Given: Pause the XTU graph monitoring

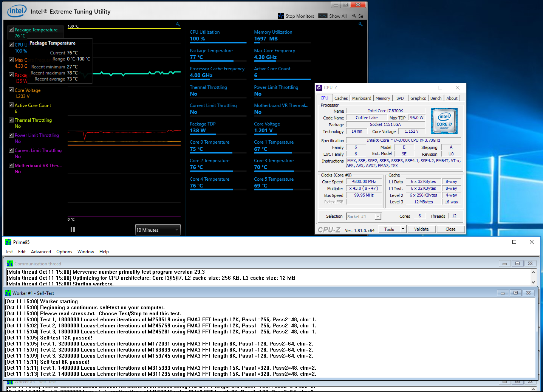Looking at the screenshot, I should pyautogui.click(x=73, y=229).
